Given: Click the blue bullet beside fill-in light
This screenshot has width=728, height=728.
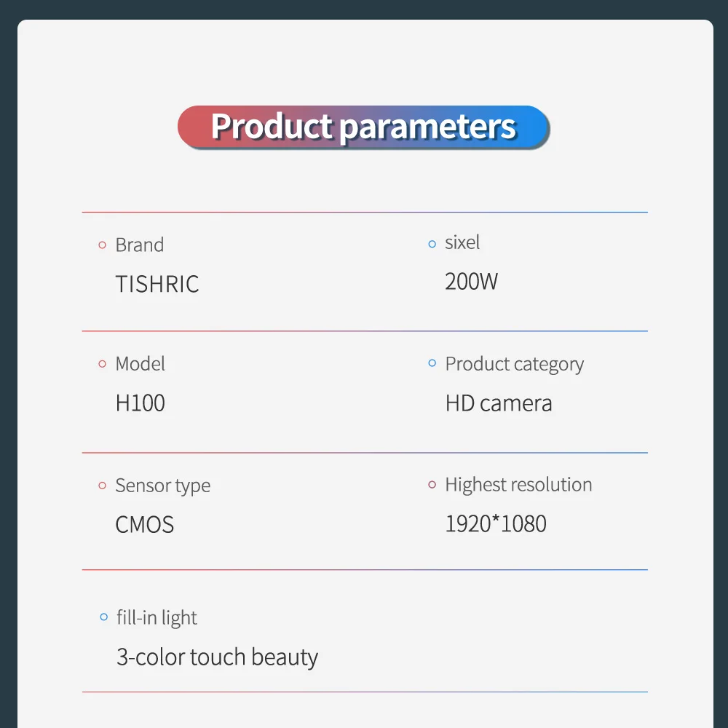Looking at the screenshot, I should (x=103, y=618).
